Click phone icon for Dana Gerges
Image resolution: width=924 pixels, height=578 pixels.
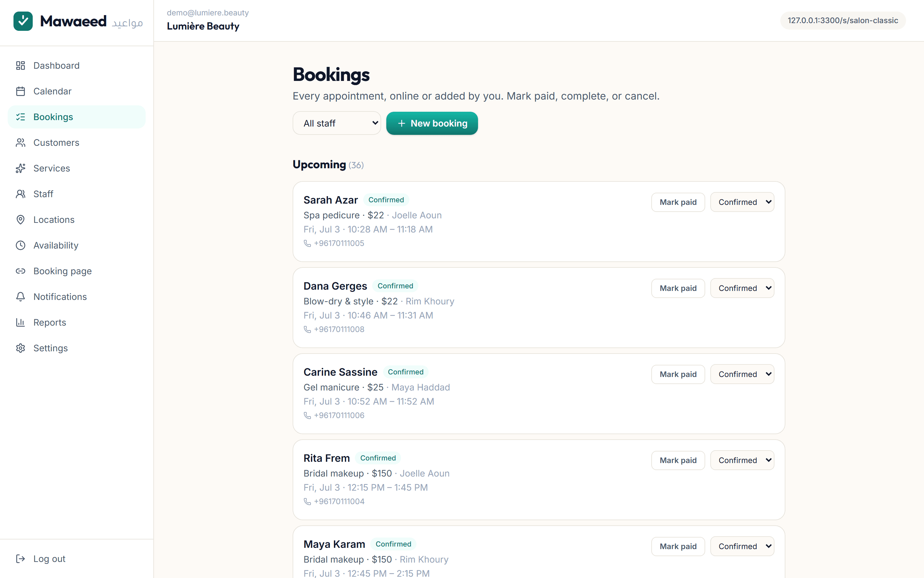307,329
